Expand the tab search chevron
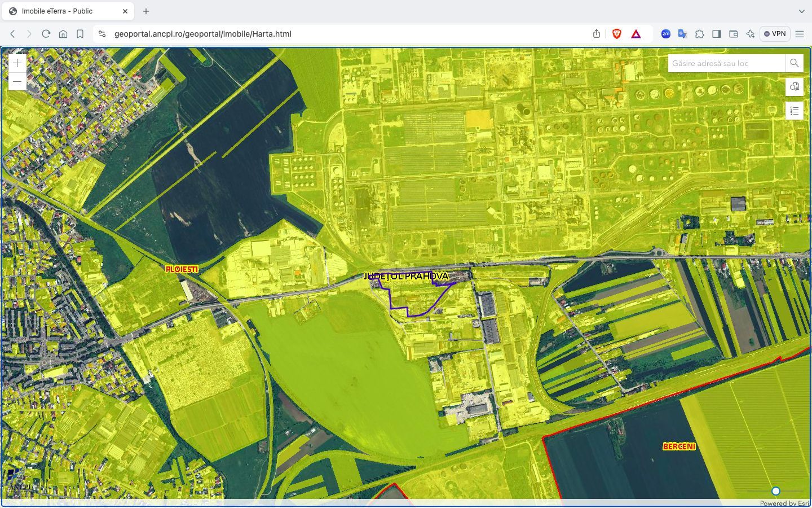This screenshot has height=508, width=812. tap(801, 11)
